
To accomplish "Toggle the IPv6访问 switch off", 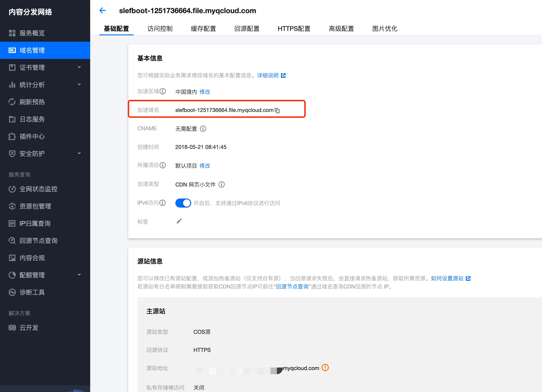I will click(x=183, y=203).
